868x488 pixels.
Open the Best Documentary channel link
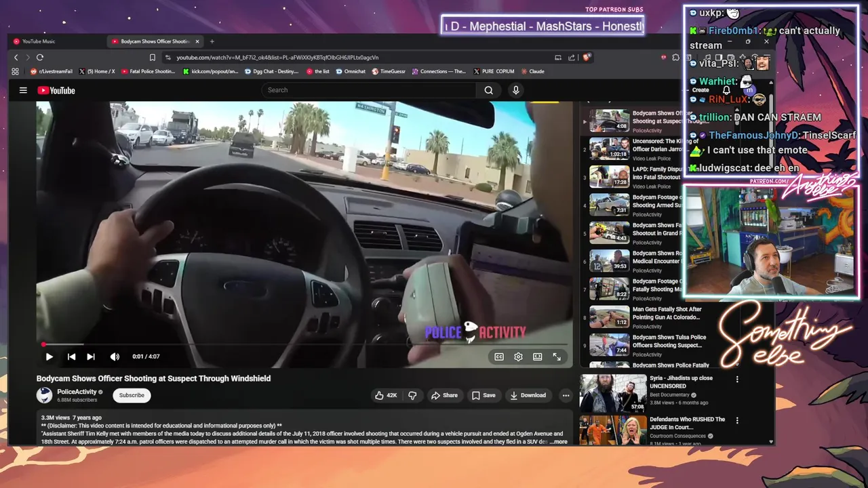[669, 394]
